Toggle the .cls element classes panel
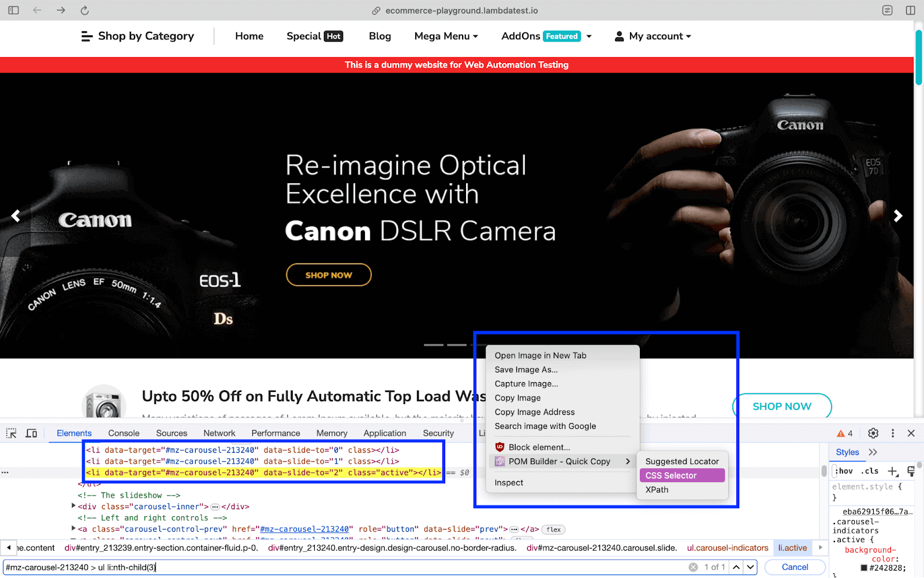The width and height of the screenshot is (924, 578). tap(870, 471)
